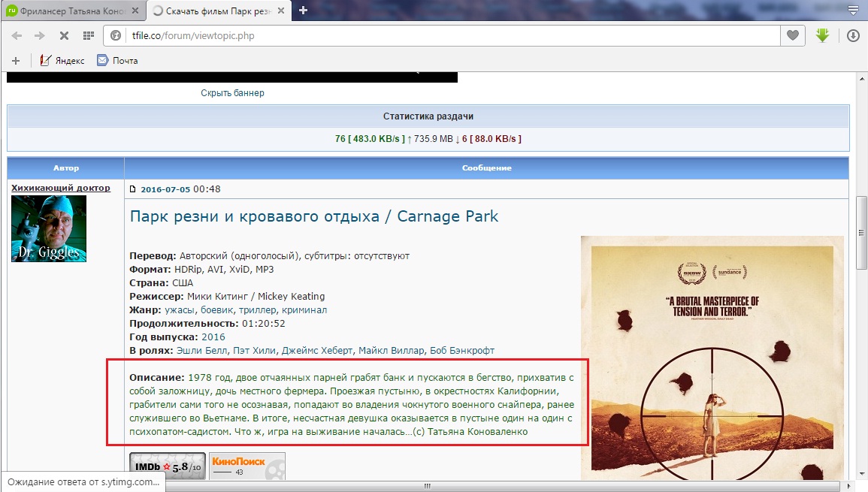Open actor Майкл Виллар link

pyautogui.click(x=392, y=350)
